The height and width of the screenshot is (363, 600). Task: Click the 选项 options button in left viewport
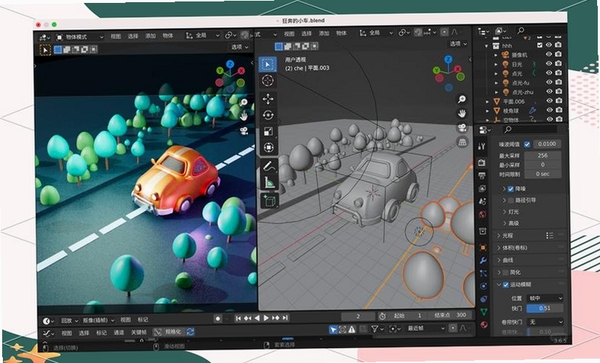[x=240, y=47]
